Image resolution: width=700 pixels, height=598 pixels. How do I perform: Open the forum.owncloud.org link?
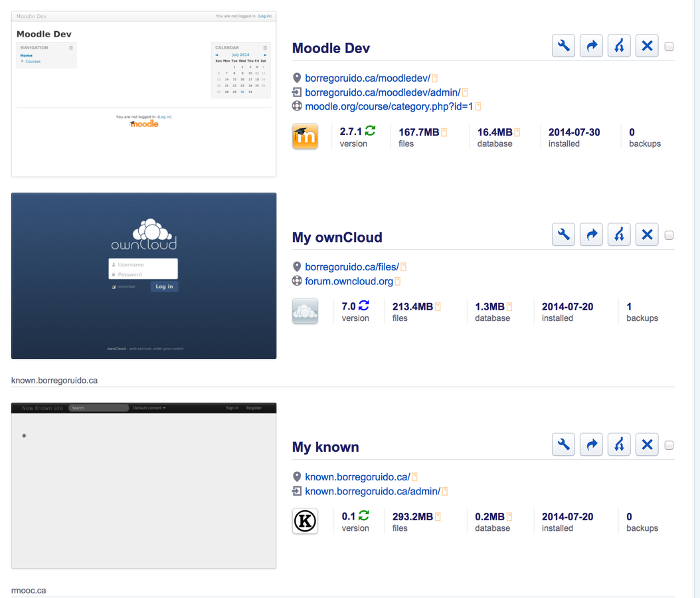click(x=349, y=281)
